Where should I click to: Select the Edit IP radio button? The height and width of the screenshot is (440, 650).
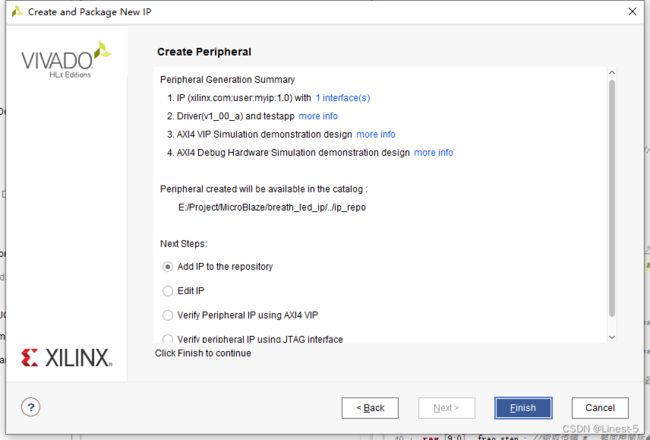pyautogui.click(x=167, y=291)
